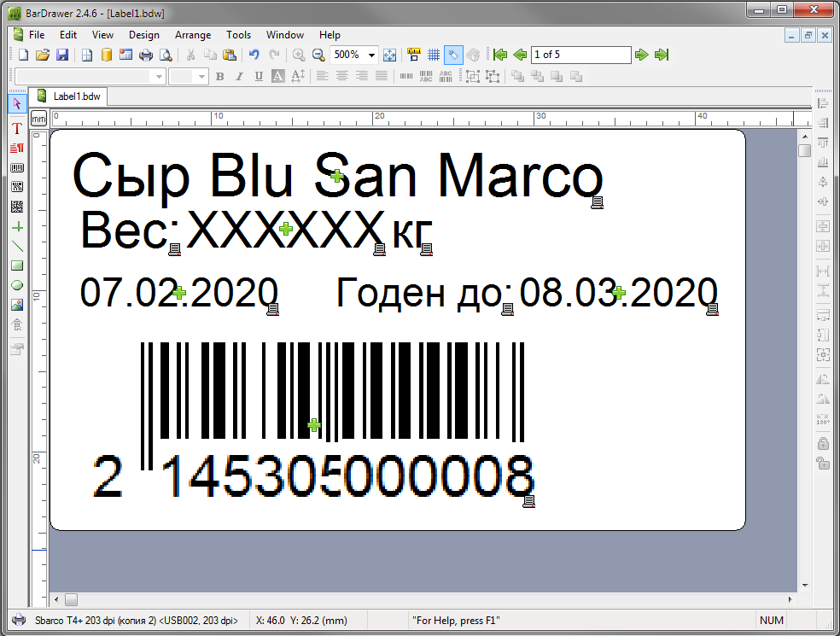Open the File menu
The height and width of the screenshot is (636, 840).
(37, 35)
